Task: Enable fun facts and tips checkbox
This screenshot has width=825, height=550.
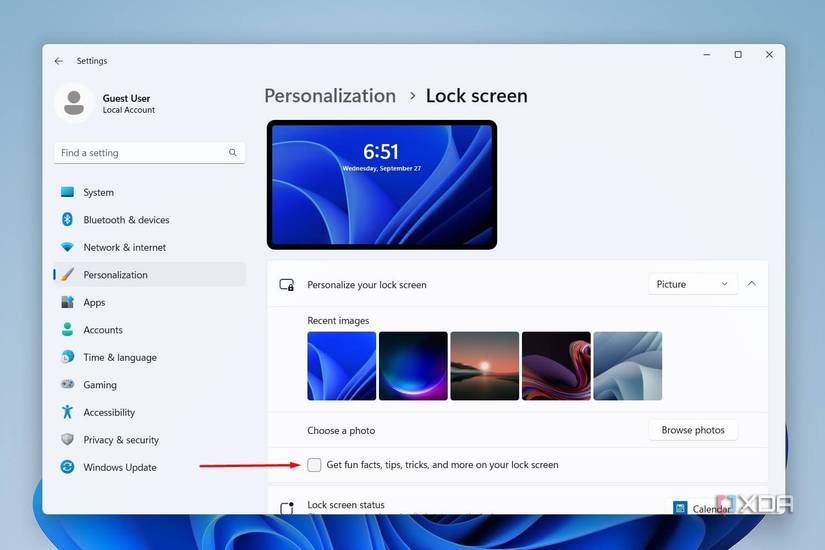Action: [x=314, y=465]
